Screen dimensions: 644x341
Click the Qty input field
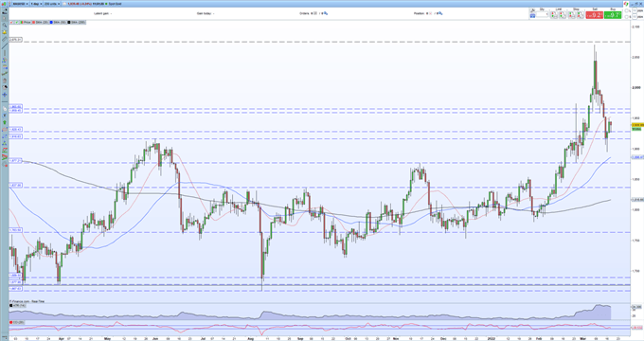click(542, 15)
